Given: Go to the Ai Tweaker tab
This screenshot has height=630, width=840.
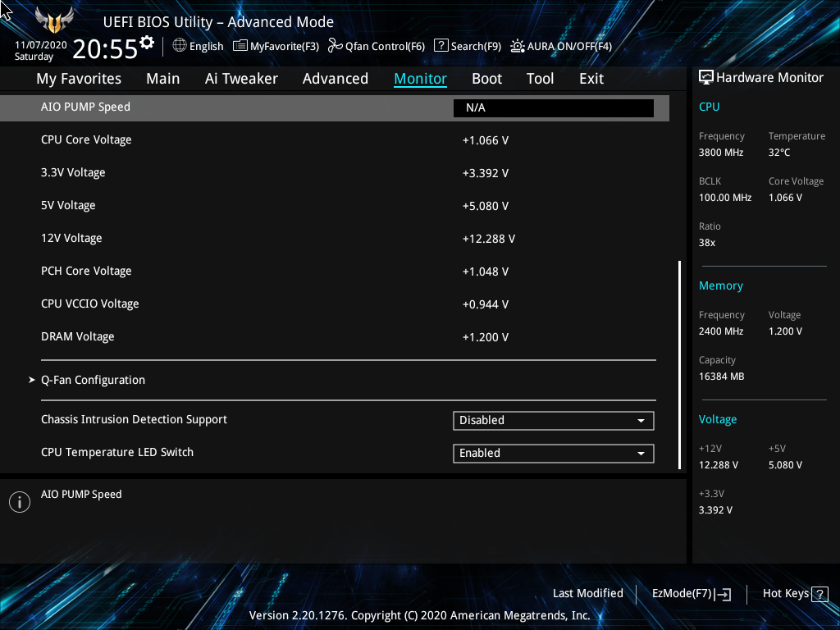Looking at the screenshot, I should point(241,79).
